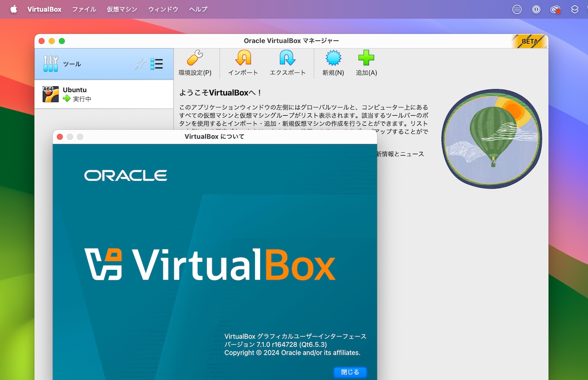Click the menu bar icon with red dot
Image resolution: width=588 pixels, height=380 pixels.
[x=556, y=9]
